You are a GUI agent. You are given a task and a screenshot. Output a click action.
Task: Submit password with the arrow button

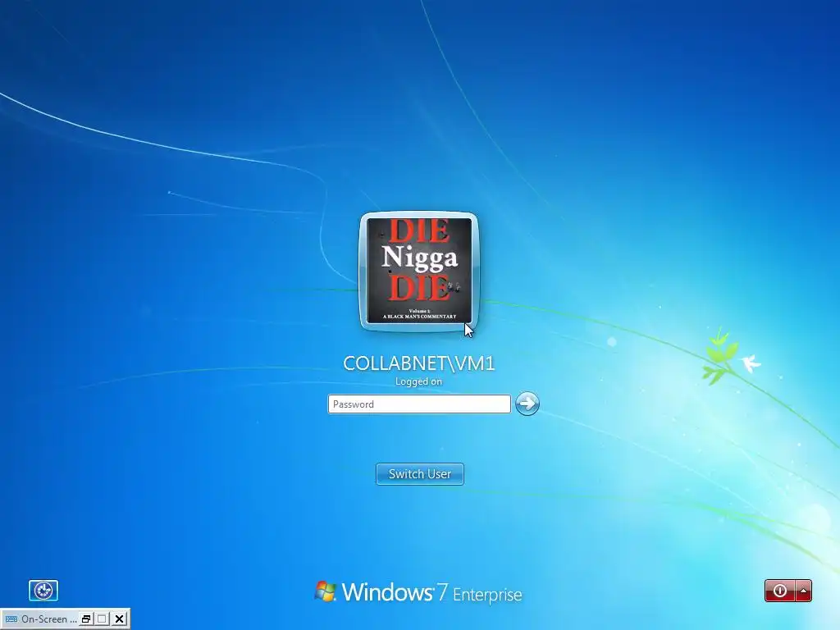pos(527,404)
